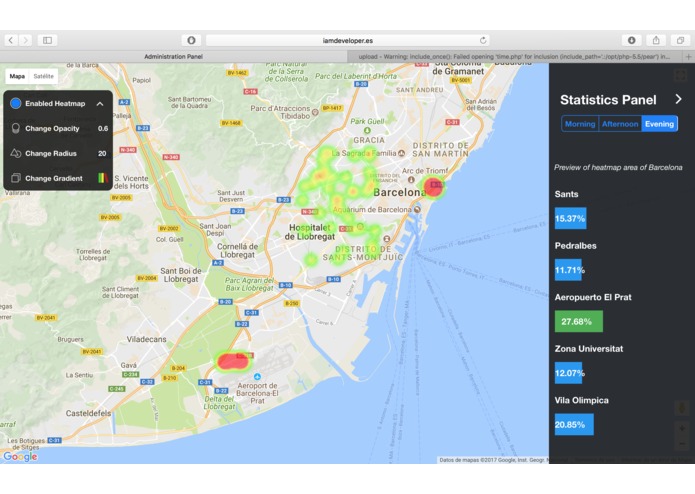The height and width of the screenshot is (494, 695).
Task: Click the Barcelona city label on map
Action: point(400,192)
